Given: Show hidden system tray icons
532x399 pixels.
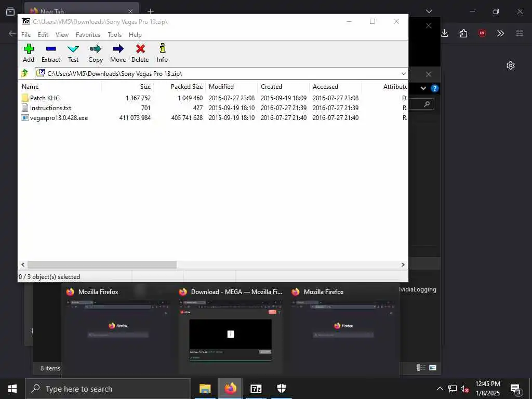Looking at the screenshot, I should pyautogui.click(x=440, y=389).
